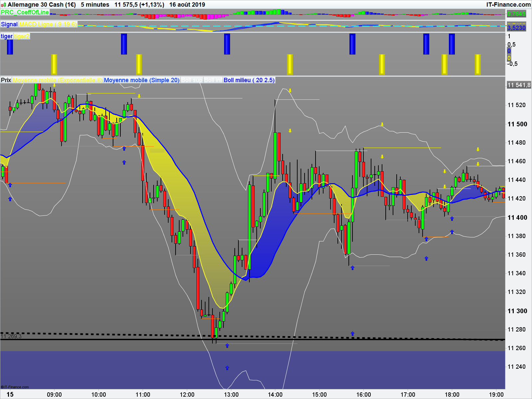Open Moyenne mobile (Simple 20) label
532x399 pixels.
(x=142, y=80)
